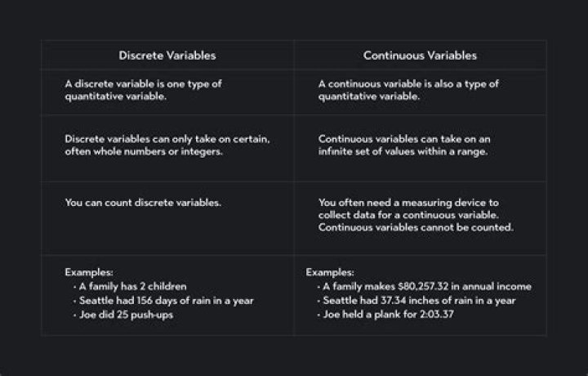Select the 'A family has 2 children' bullet
The width and height of the screenshot is (588, 376).
pos(132,286)
